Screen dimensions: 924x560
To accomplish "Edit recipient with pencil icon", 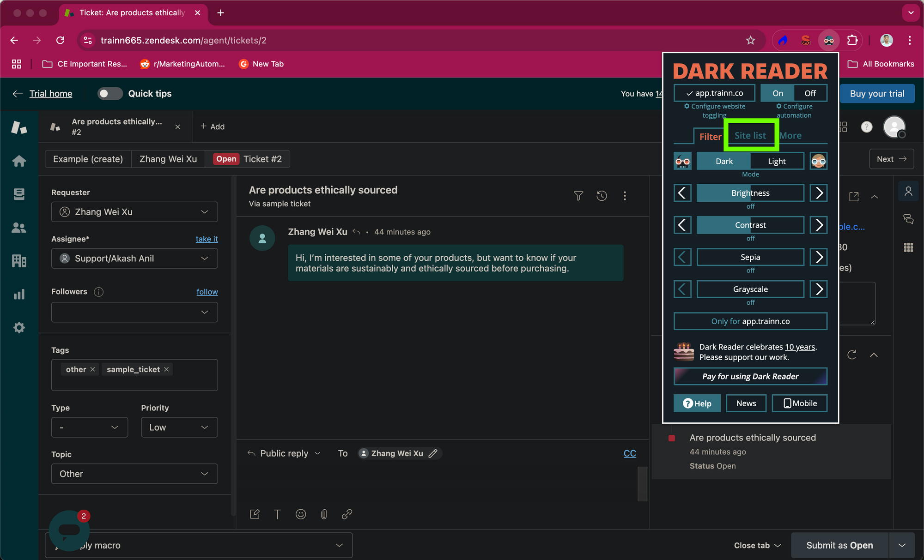I will coord(433,453).
